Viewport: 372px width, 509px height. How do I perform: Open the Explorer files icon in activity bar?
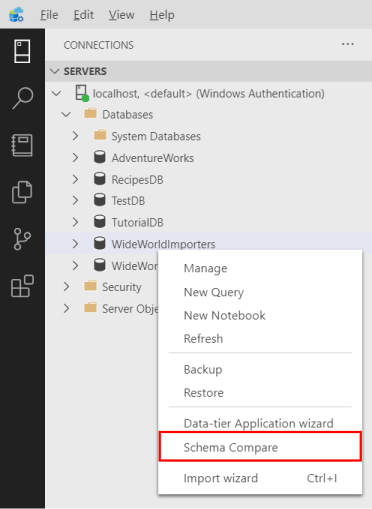(22, 192)
